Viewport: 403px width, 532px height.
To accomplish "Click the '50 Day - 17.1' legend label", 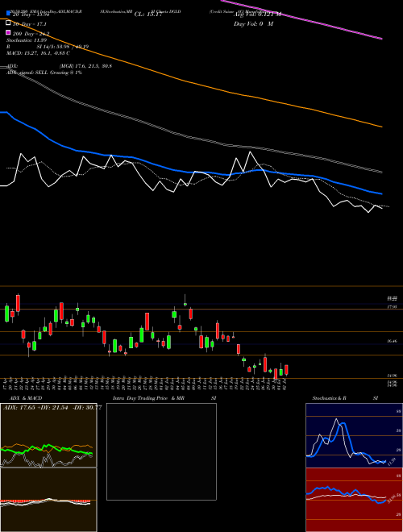I will pyautogui.click(x=29, y=24).
